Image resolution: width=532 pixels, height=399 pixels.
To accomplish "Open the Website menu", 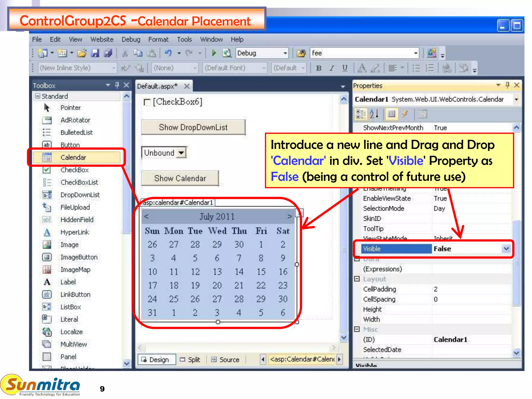I will coord(102,39).
